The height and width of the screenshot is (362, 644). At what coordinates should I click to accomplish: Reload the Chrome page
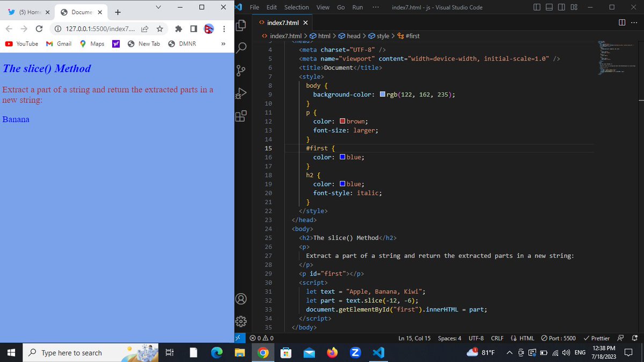tap(39, 28)
